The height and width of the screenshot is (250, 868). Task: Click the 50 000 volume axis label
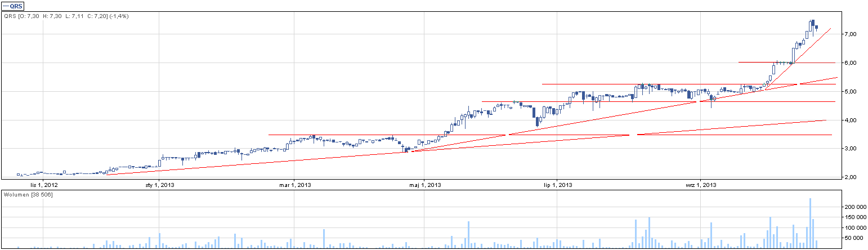tap(855, 239)
